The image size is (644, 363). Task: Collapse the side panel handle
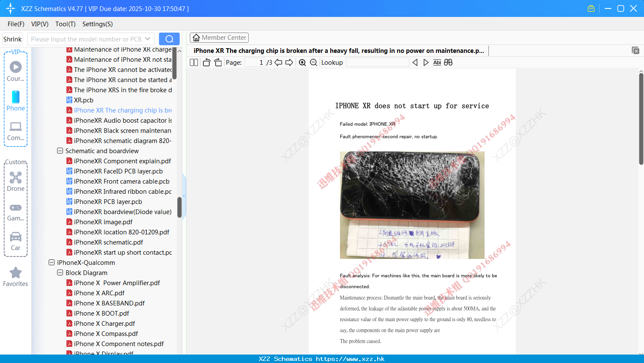click(x=184, y=195)
